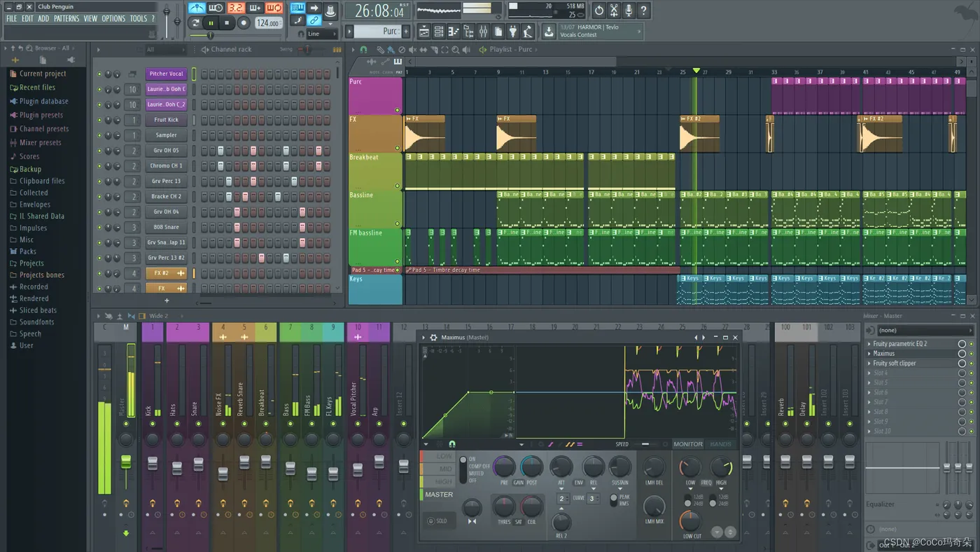Open the PATTERNS menu
The height and width of the screenshot is (552, 980).
pos(66,19)
